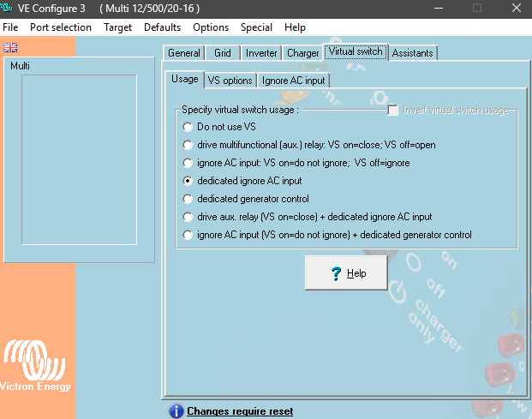Open the Help menu in menu bar
Viewport: 532px width, 419px height.
[x=295, y=27]
